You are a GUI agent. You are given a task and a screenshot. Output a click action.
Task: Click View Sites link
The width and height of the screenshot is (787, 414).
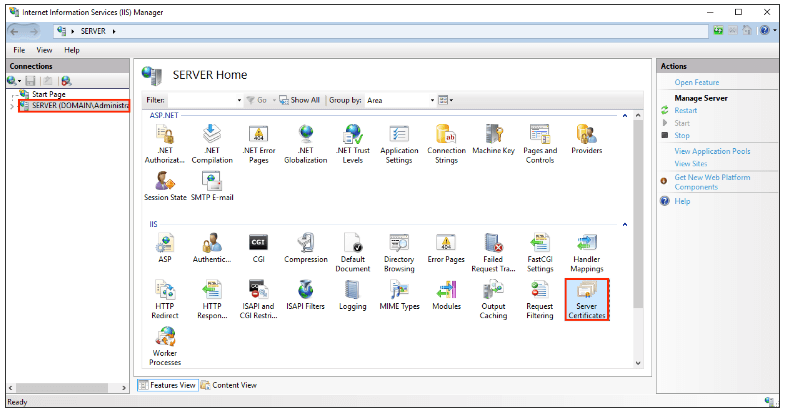point(691,164)
